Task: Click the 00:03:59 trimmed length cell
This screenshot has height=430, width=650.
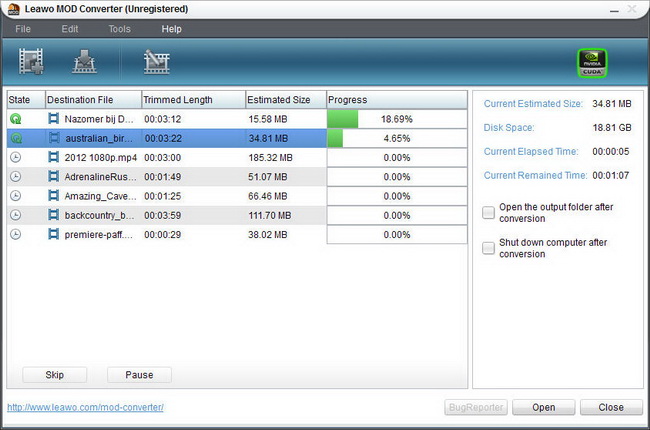Action: (162, 215)
